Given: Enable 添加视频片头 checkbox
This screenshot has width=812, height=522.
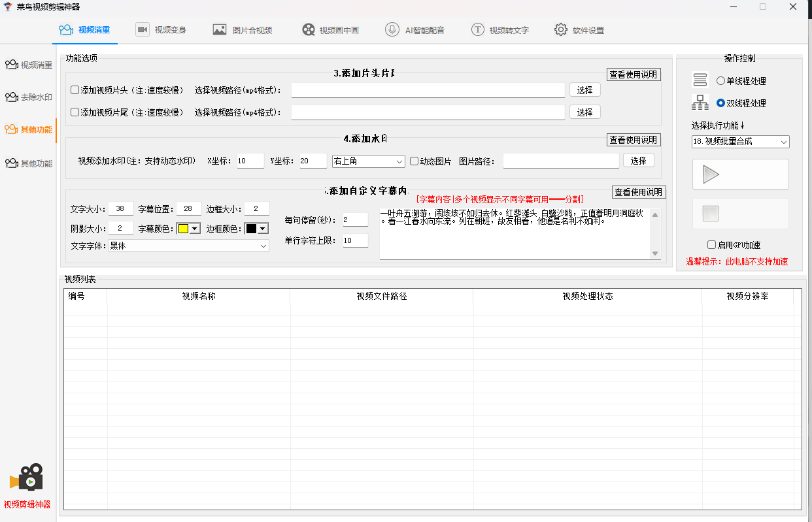Looking at the screenshot, I should [75, 90].
